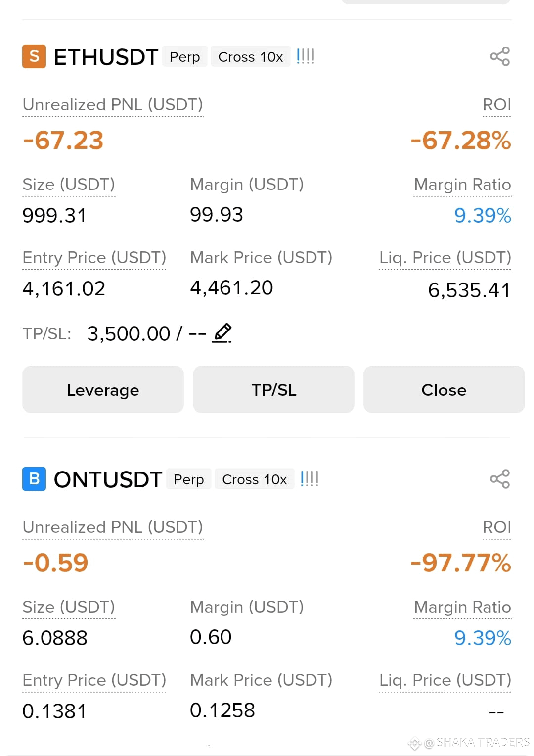Viewport: 534px width, 756px height.
Task: Tap ETHUSDT Margin Ratio label
Action: coord(462,185)
